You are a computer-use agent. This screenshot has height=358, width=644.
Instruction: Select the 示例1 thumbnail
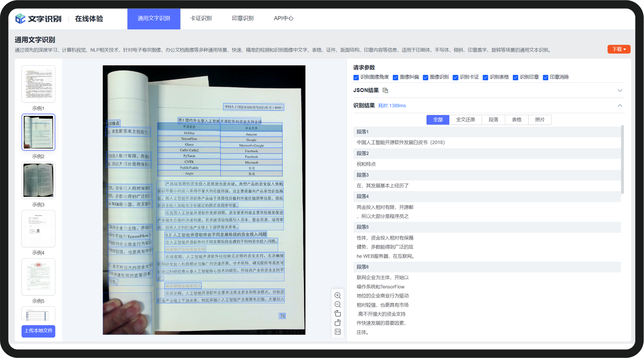tap(38, 84)
